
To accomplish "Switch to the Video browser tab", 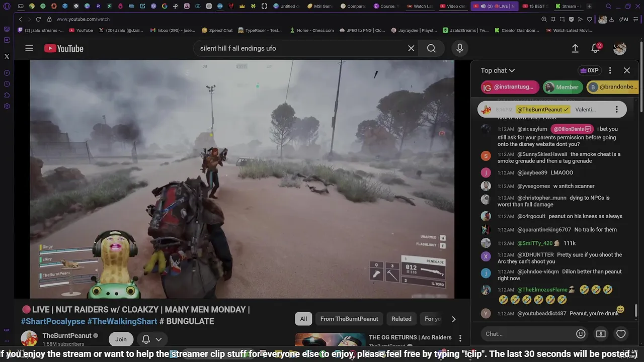I will pyautogui.click(x=453, y=6).
